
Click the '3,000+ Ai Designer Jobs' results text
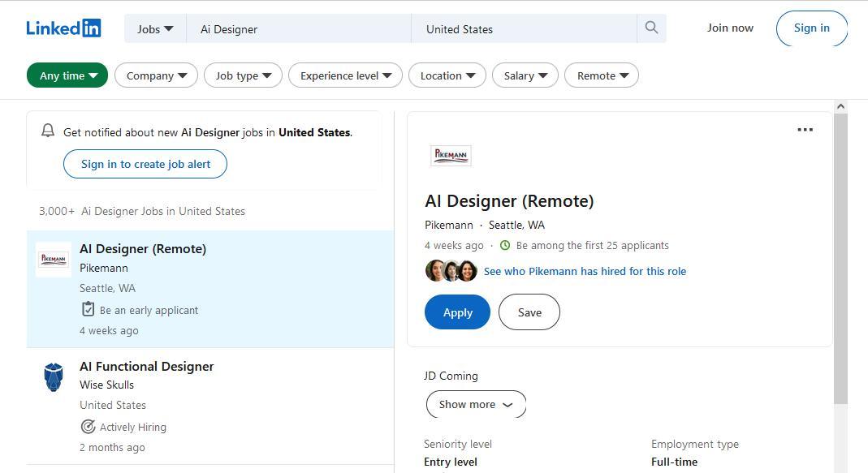(142, 211)
